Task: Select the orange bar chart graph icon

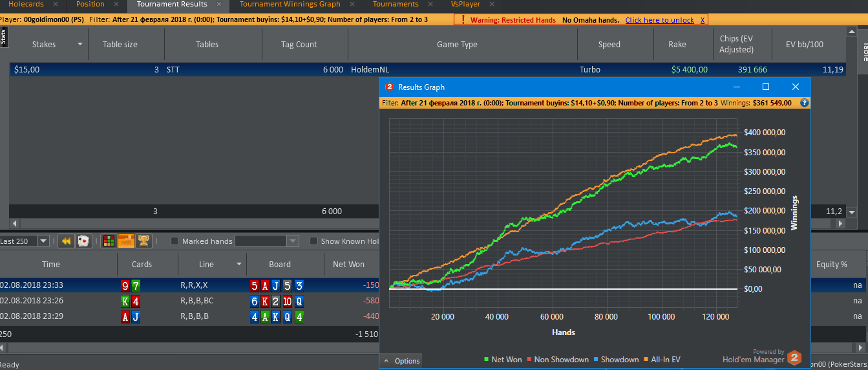Action: click(126, 241)
